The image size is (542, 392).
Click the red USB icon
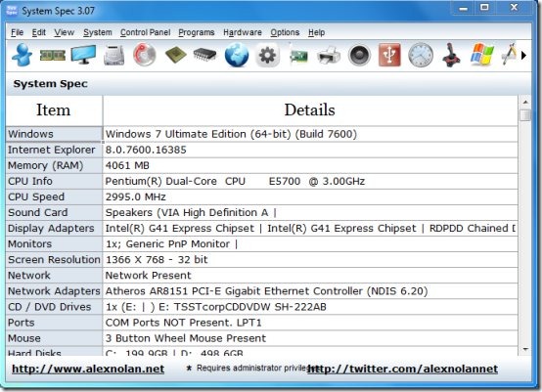(389, 55)
